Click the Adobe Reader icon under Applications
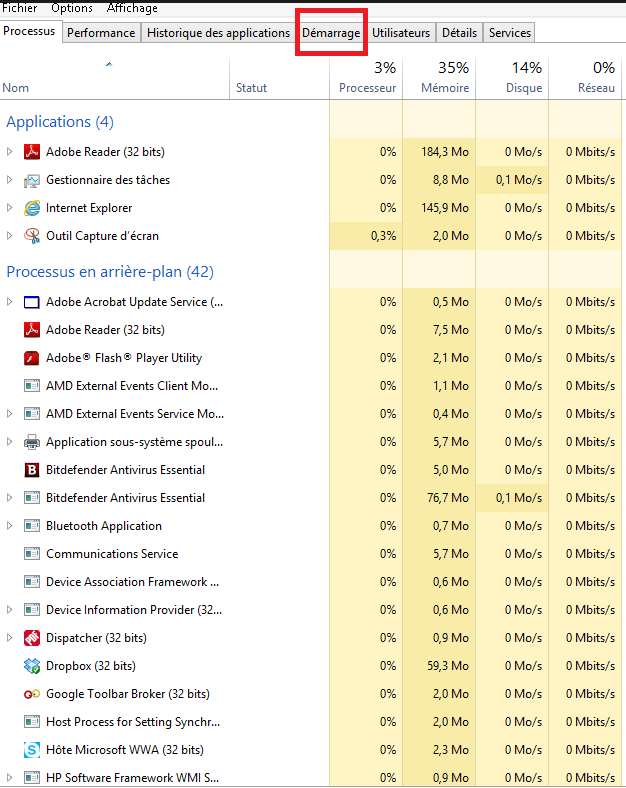The height and width of the screenshot is (788, 626). 32,151
